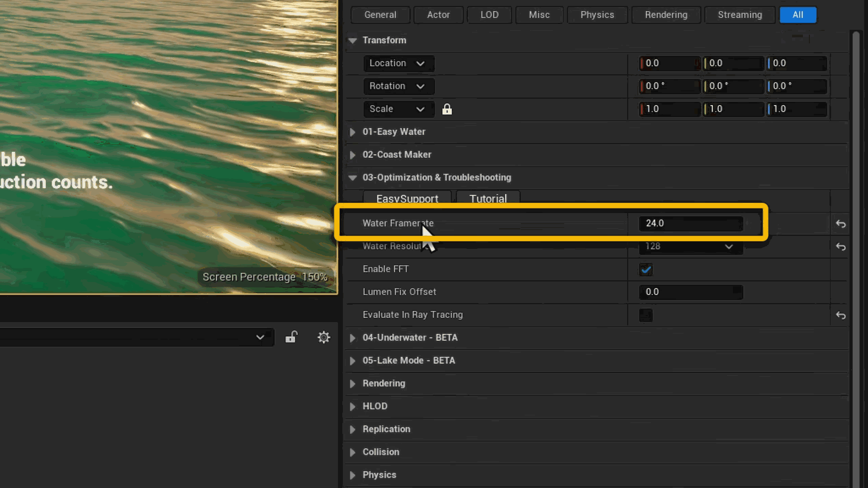
Task: Expand the 02-Coast Maker section
Action: (353, 155)
